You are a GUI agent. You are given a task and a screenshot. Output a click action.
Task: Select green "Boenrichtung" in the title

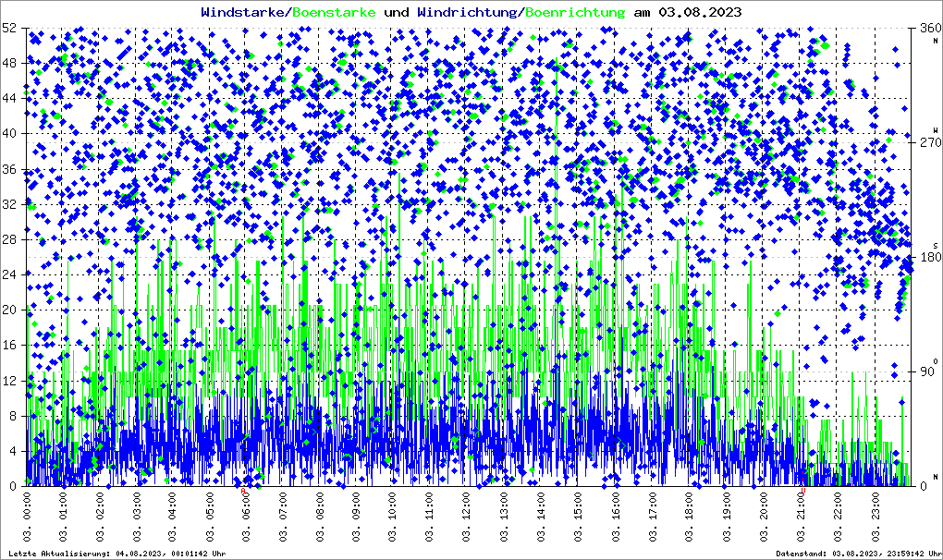click(x=575, y=12)
